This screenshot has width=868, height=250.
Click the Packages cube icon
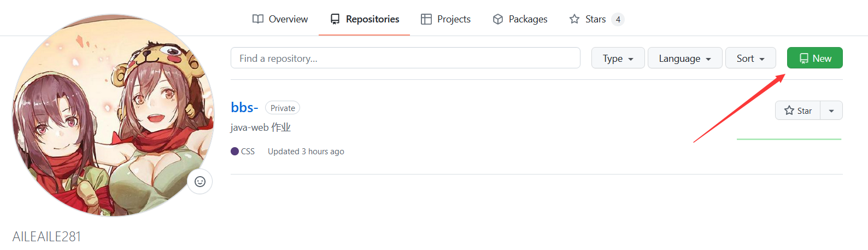click(x=498, y=19)
